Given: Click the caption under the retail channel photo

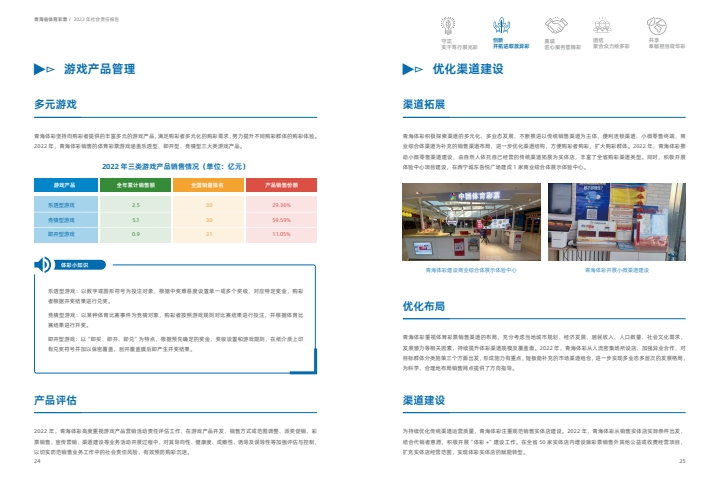Looking at the screenshot, I should 617,270.
